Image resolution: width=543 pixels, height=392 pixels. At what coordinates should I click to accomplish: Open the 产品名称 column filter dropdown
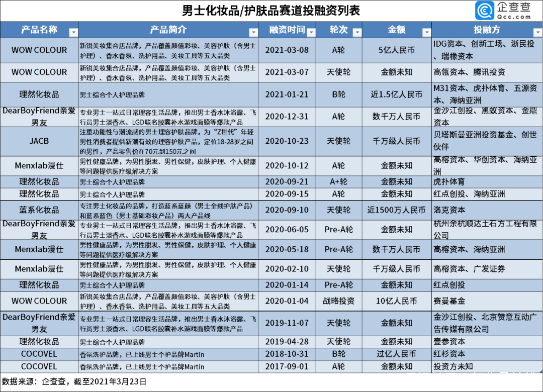pos(73,33)
